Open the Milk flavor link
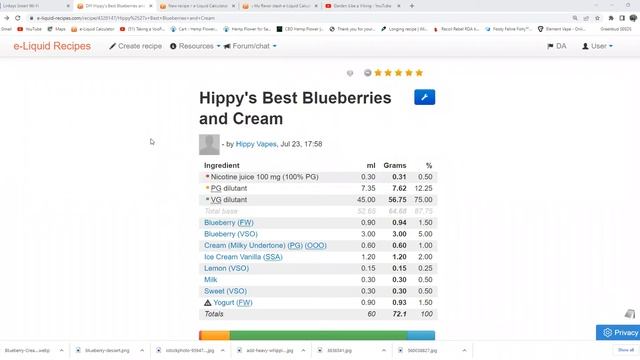The image size is (640, 360). point(211,280)
